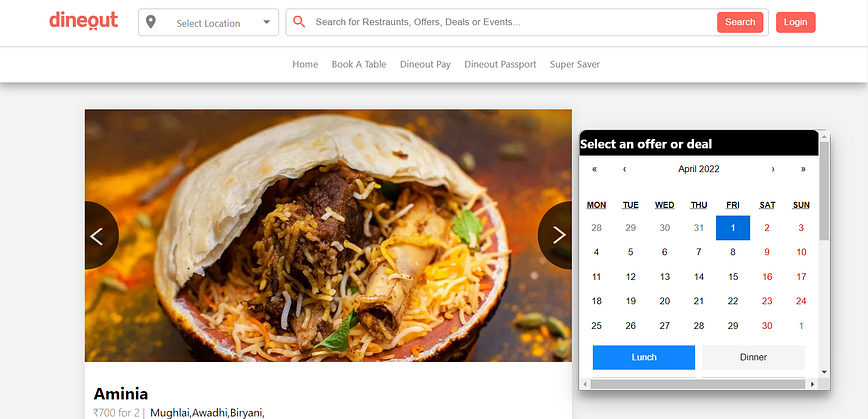The width and height of the screenshot is (868, 419).
Task: Click the WED weekday header
Action: 665,205
